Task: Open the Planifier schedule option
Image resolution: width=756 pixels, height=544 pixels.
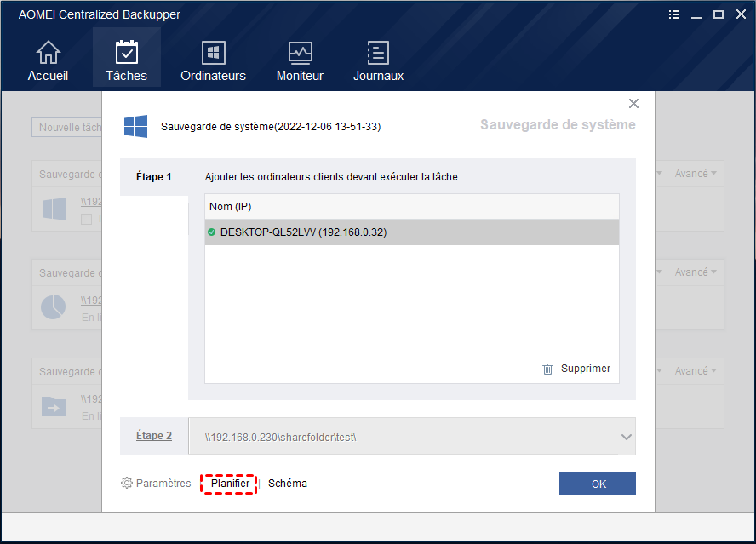Action: click(x=230, y=484)
